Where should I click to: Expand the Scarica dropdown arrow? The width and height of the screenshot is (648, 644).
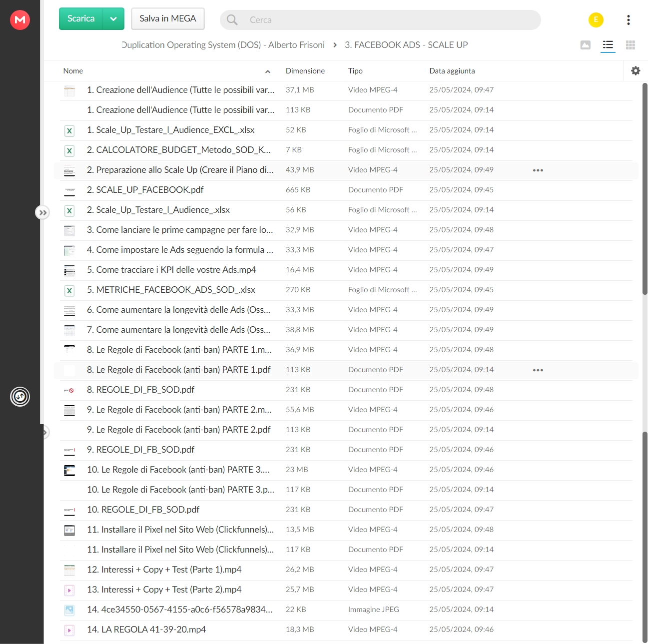point(113,19)
